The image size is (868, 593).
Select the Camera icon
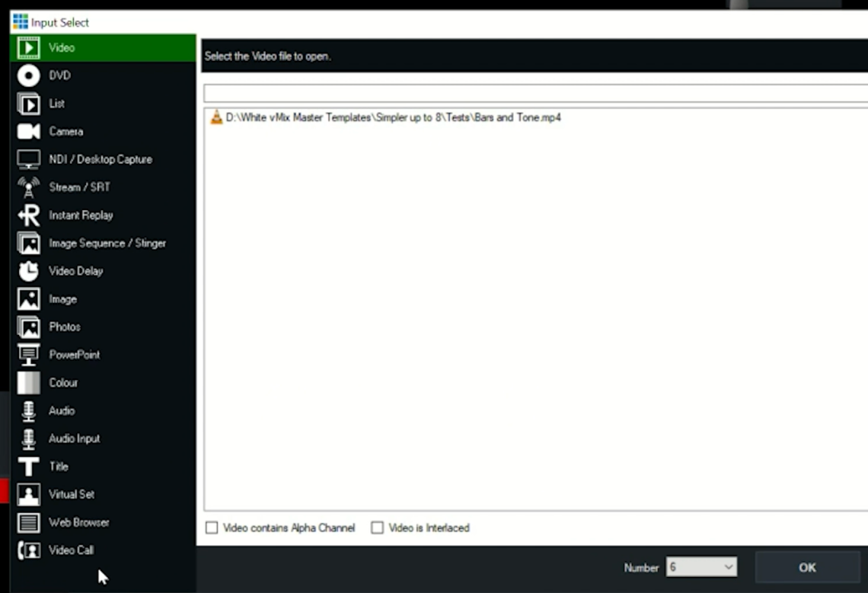tap(28, 132)
